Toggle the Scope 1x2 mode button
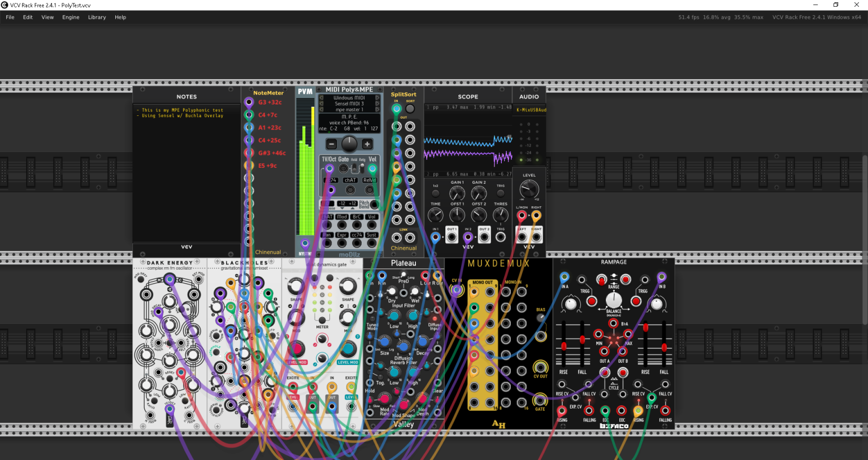This screenshot has width=868, height=460. click(x=435, y=193)
